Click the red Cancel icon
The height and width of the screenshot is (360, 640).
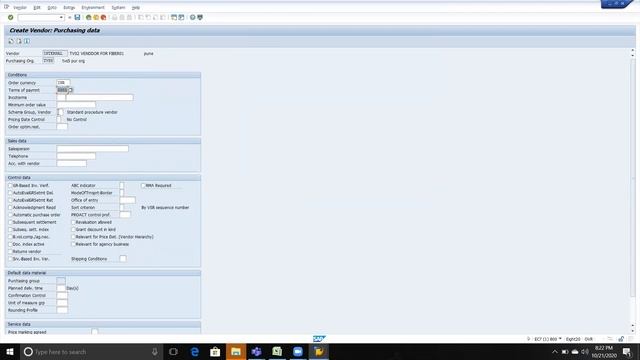[x=103, y=18]
